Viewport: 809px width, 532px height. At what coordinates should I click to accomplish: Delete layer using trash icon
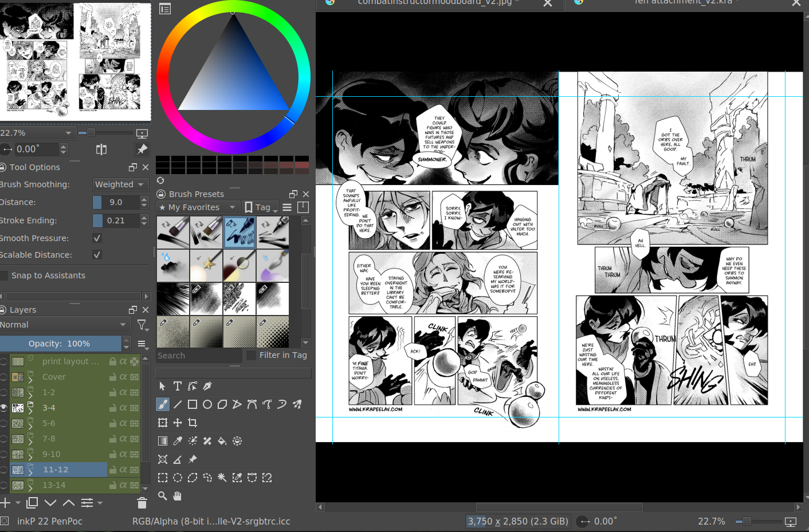click(x=142, y=503)
